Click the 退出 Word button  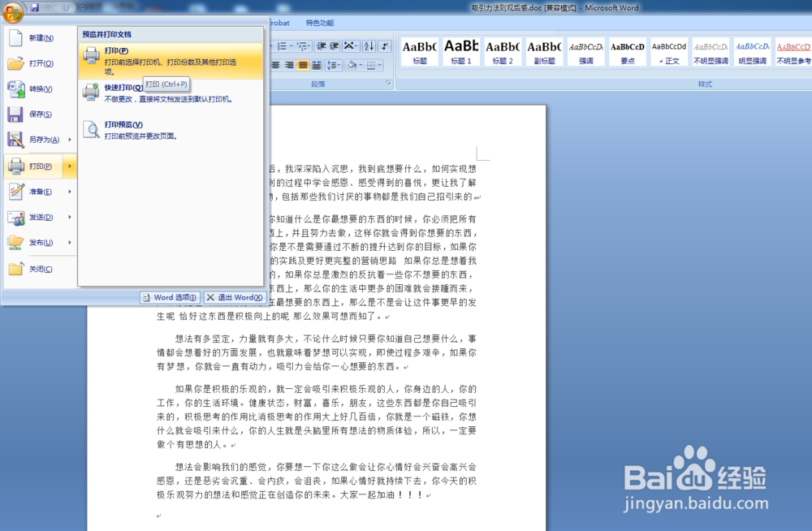click(x=234, y=297)
